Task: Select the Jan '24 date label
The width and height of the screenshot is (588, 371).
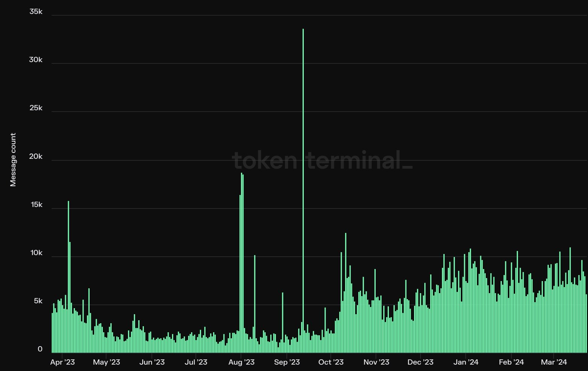Action: [466, 362]
